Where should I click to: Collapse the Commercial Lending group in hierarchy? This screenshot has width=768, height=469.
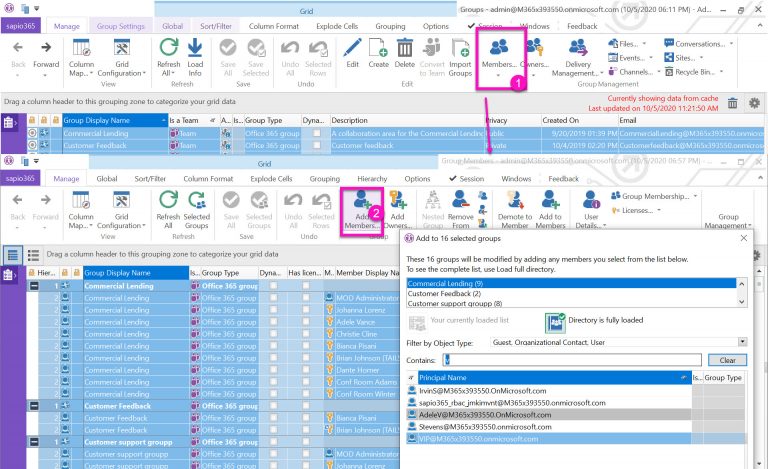[x=36, y=285]
